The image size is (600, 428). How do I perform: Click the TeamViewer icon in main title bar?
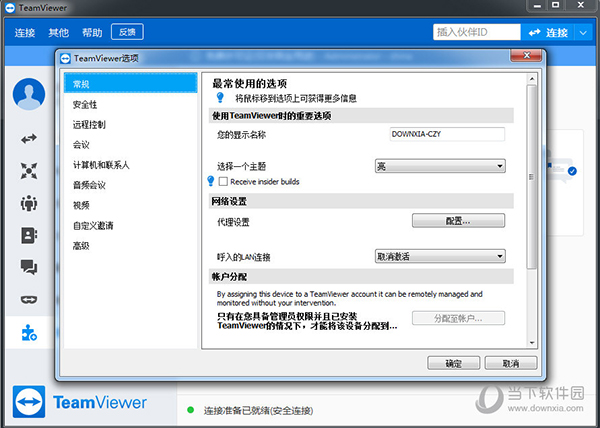pyautogui.click(x=10, y=8)
